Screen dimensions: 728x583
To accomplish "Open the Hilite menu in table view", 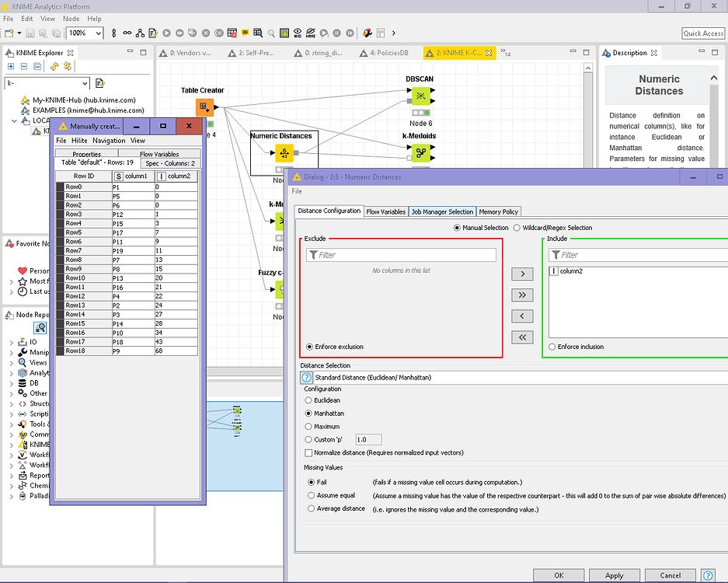I will click(79, 141).
